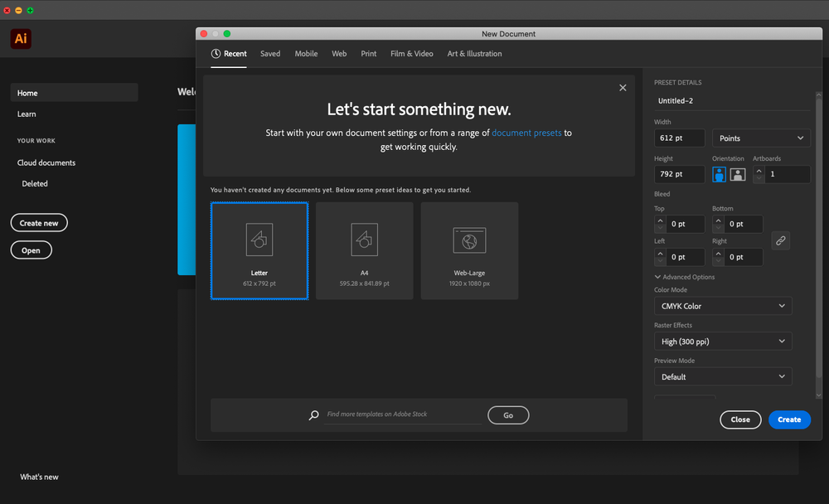
Task: Select portrait orientation
Action: [x=719, y=174]
